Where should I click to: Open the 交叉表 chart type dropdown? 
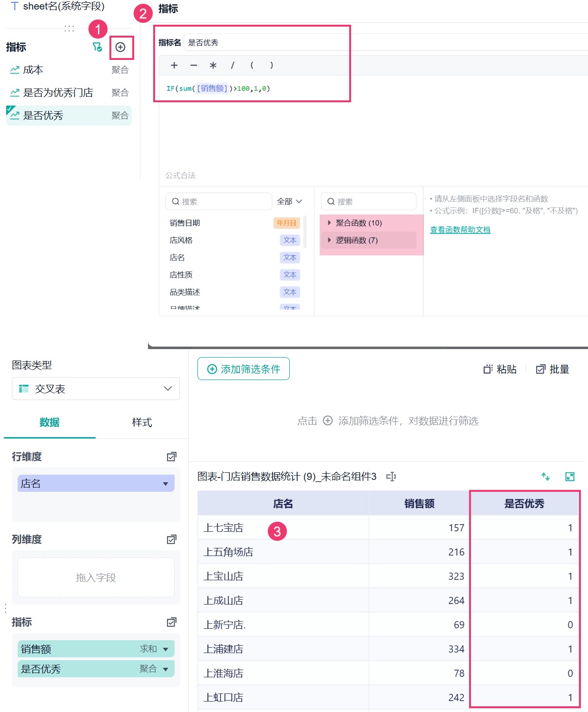coord(96,389)
